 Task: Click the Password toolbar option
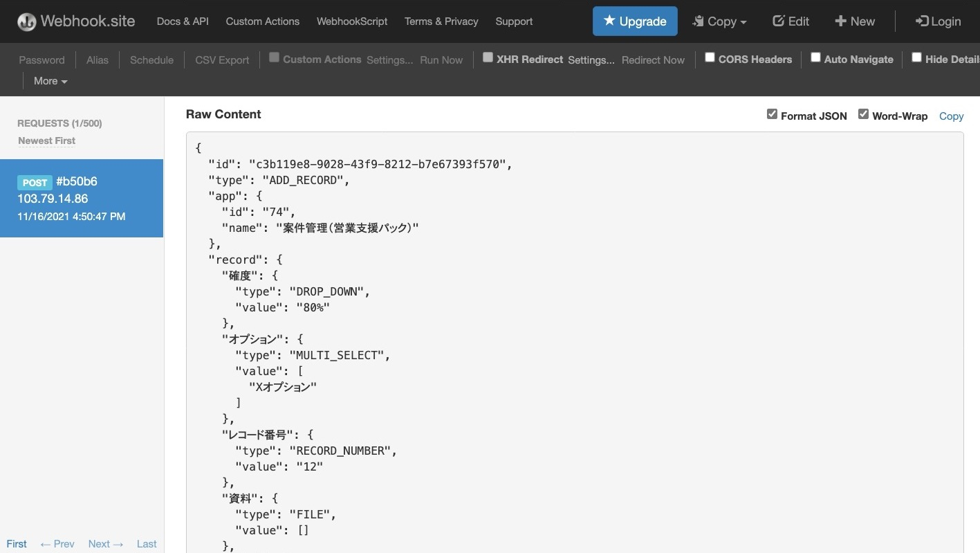tap(41, 60)
